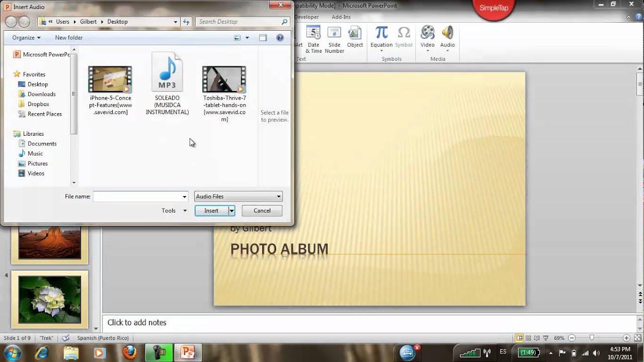Open the Tools dropdown menu

(x=174, y=211)
